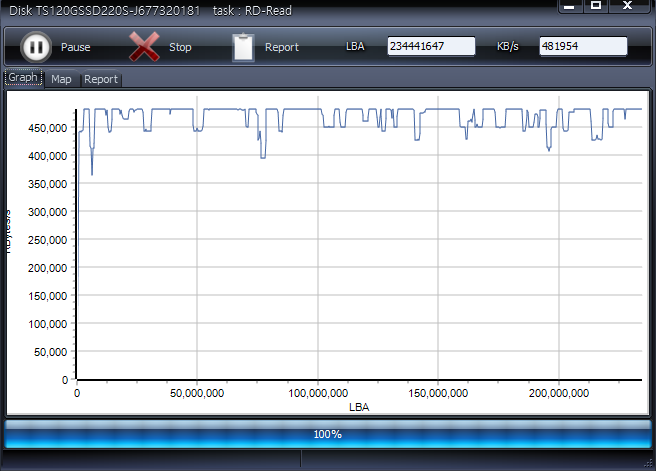Minimize the disk test window

[571, 6]
